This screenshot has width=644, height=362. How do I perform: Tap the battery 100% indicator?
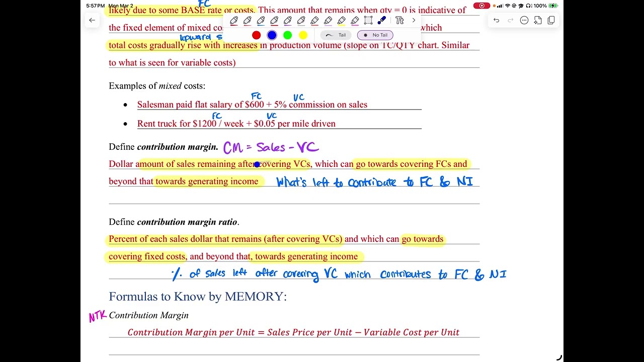pos(546,6)
